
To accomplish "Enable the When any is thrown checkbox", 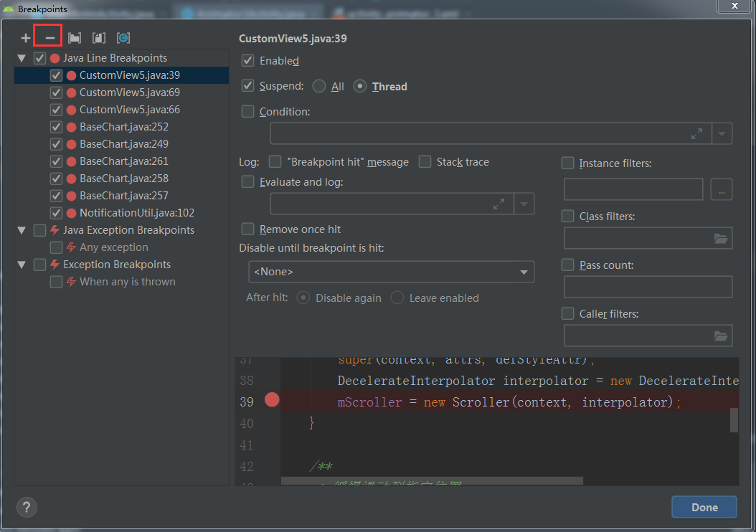I will coord(56,282).
